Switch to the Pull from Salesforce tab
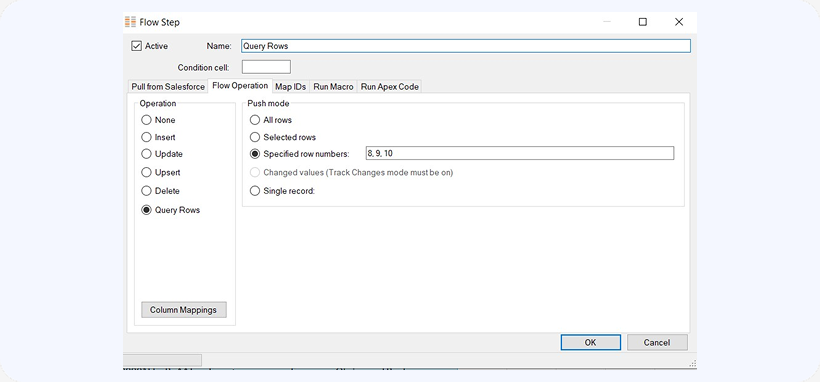Screen dimensions: 820x382 (168, 87)
